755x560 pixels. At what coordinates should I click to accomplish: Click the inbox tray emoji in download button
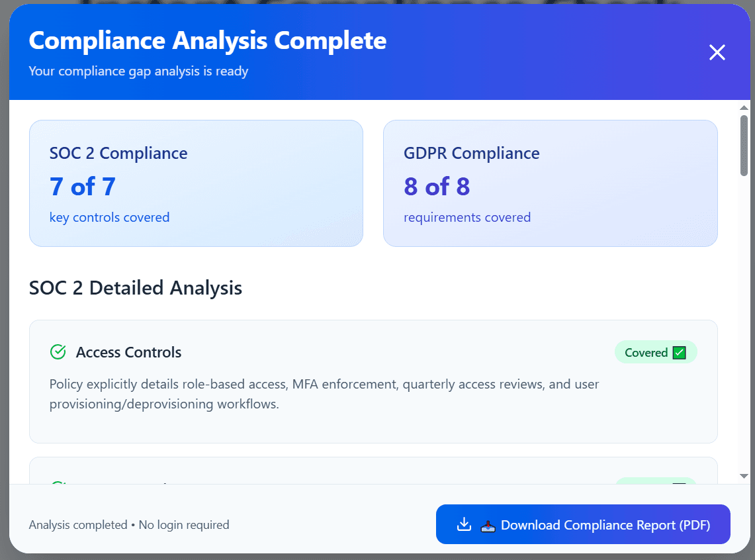click(488, 526)
